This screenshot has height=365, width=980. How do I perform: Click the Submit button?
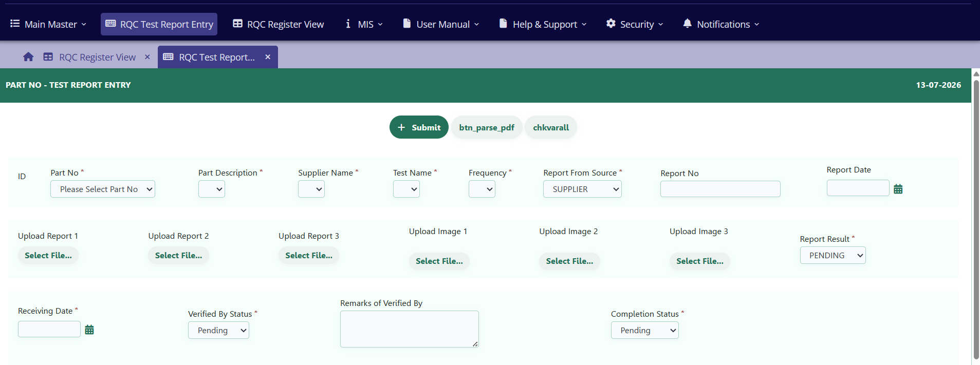click(419, 127)
